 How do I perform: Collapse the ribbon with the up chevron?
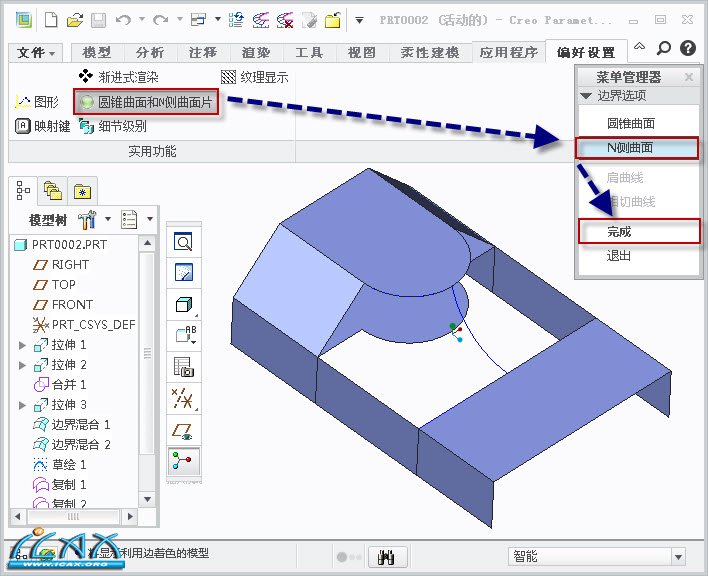[x=639, y=47]
